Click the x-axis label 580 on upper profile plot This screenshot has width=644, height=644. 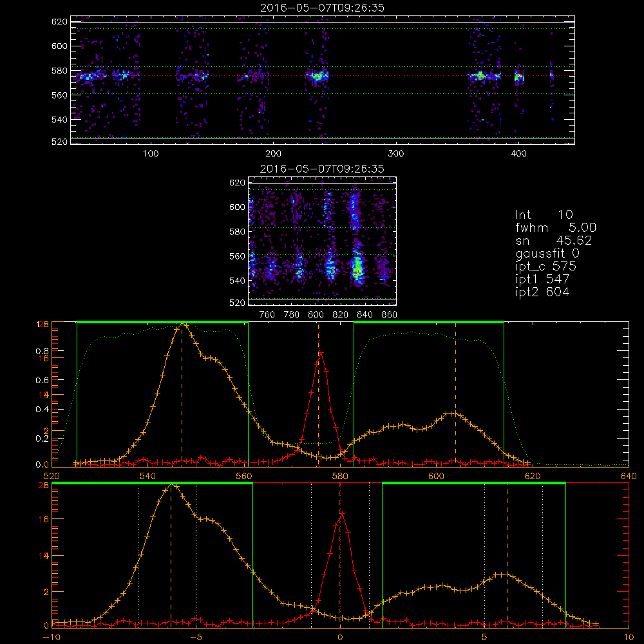340,477
